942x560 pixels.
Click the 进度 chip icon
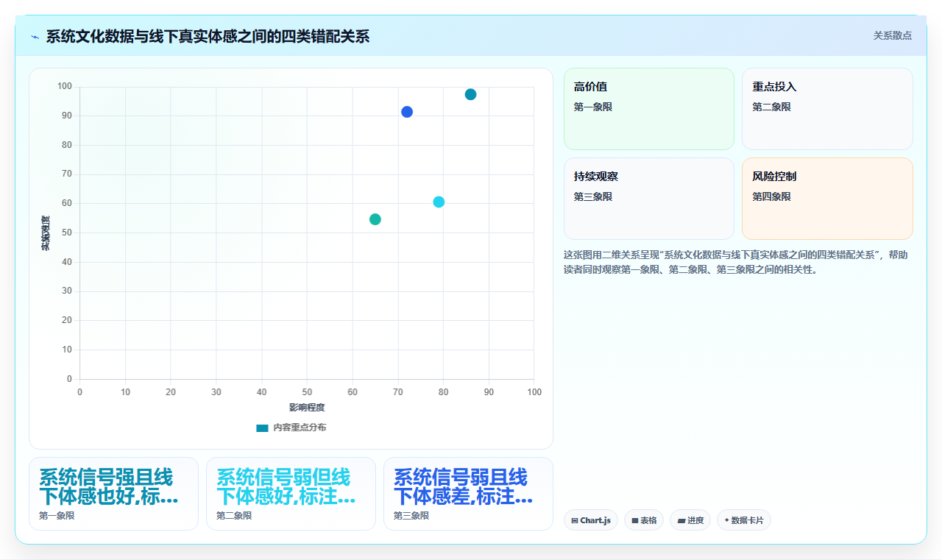[681, 520]
